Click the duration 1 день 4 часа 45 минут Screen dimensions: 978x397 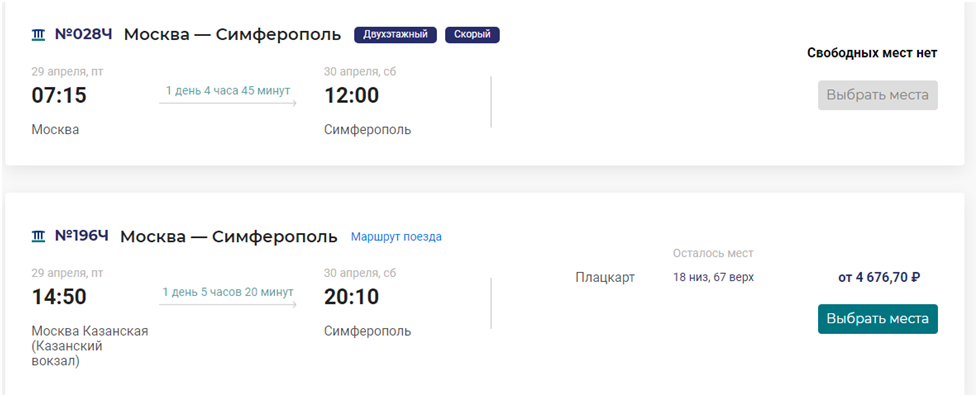coord(228,91)
